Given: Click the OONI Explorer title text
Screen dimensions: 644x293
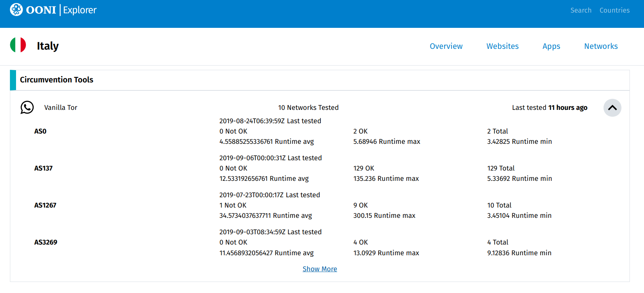Looking at the screenshot, I should (x=61, y=10).
